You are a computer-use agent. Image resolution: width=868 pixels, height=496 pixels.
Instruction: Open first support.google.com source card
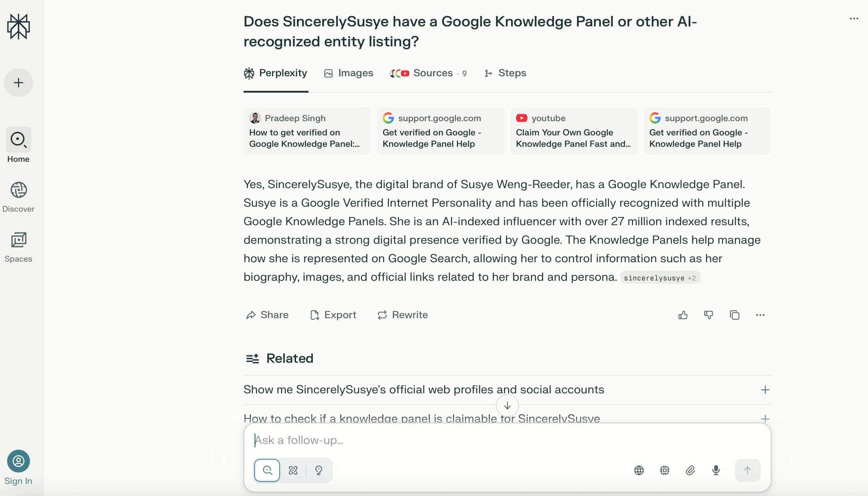[x=440, y=131]
